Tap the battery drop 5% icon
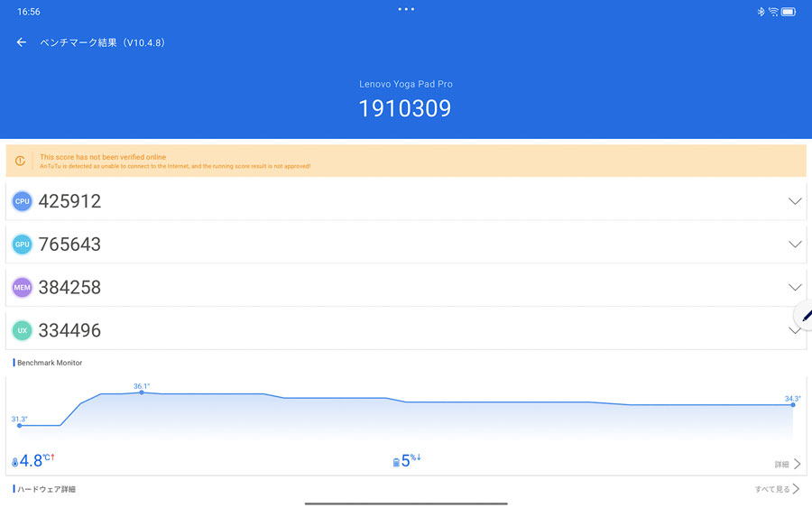This screenshot has height=508, width=812. [x=396, y=462]
